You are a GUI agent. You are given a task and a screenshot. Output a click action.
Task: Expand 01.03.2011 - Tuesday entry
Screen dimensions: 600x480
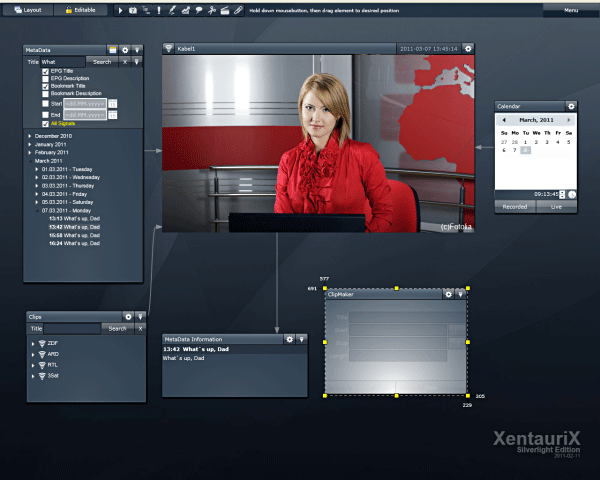[x=37, y=169]
